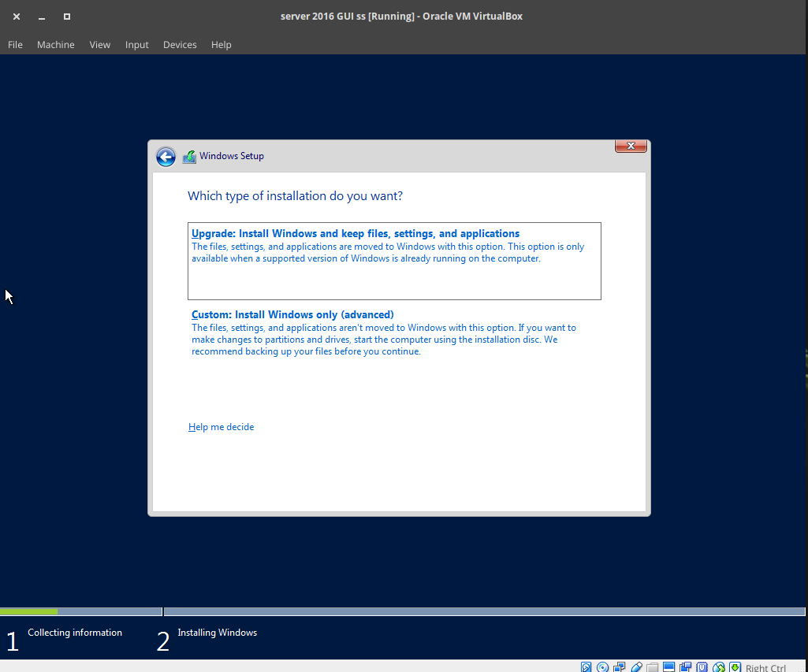This screenshot has height=672, width=808.
Task: Open the Help me decide link
Action: (x=221, y=427)
